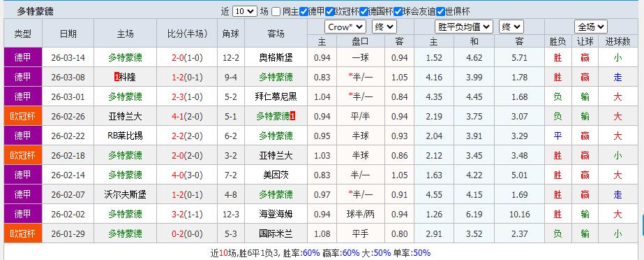Click red card badge next to 科隆
The image size is (644, 260).
[x=117, y=78]
